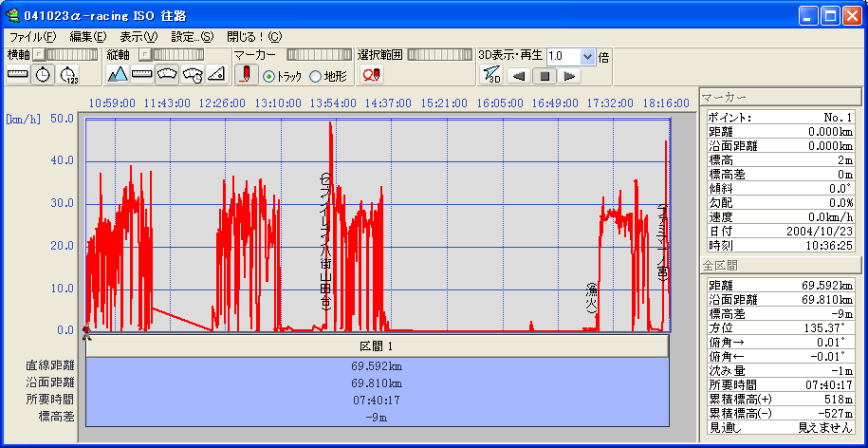
Task: Select the slope gradient triangle icon
Action: [216, 75]
